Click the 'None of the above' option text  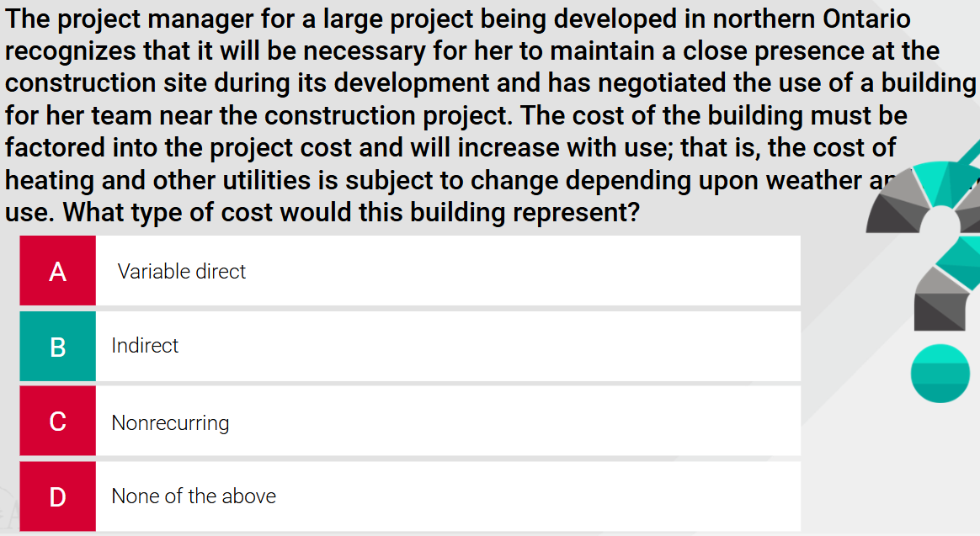(192, 496)
